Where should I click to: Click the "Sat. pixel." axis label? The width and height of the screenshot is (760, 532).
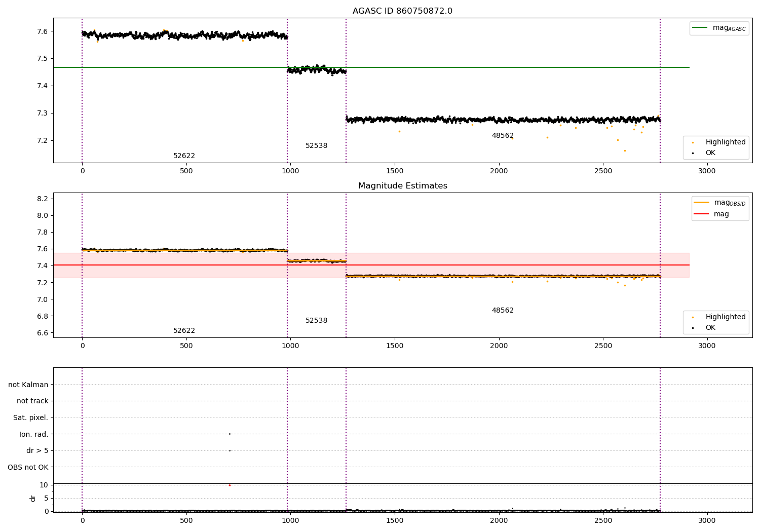click(31, 418)
